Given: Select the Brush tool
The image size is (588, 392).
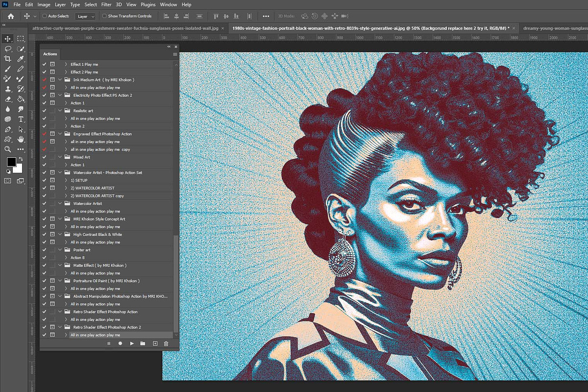Looking at the screenshot, I should click(x=8, y=69).
